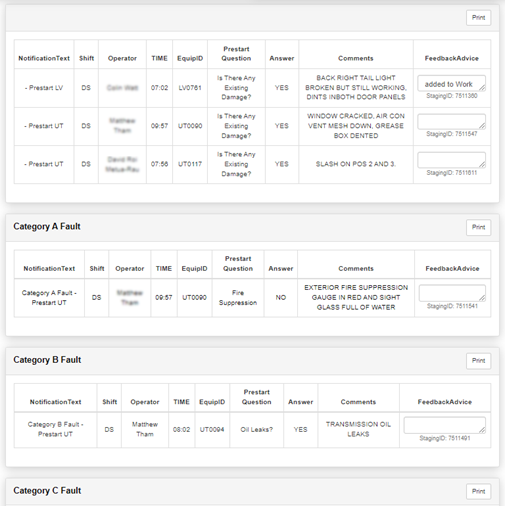This screenshot has width=505, height=506.
Task: Click comment 'EXTERIOR FIRE SUPPRESSION GAUGE IN RED'
Action: (356, 297)
